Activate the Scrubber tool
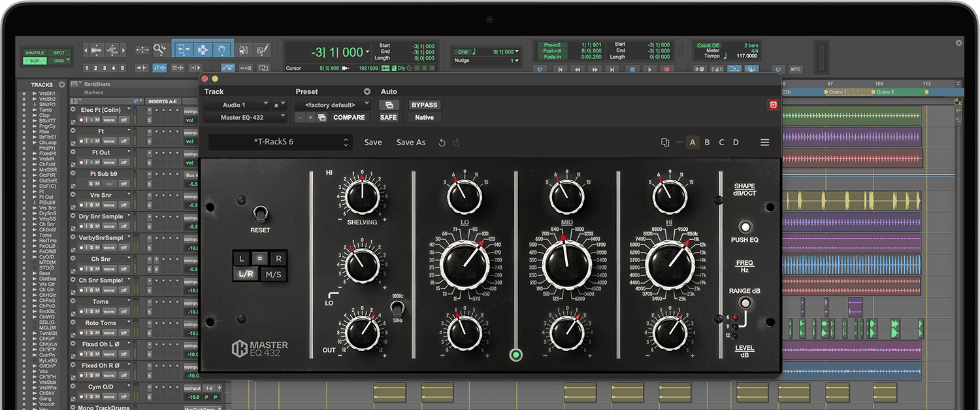This screenshot has height=410, width=980. 245,48
